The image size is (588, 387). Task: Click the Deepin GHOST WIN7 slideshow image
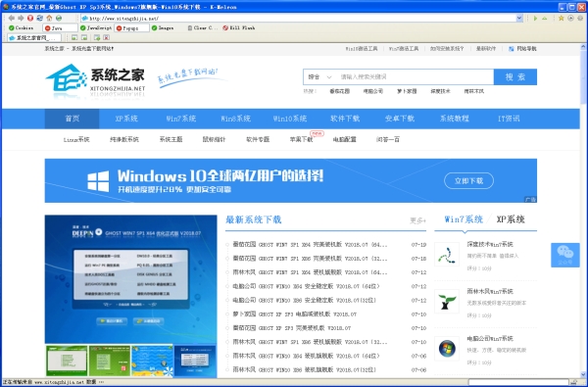point(131,279)
